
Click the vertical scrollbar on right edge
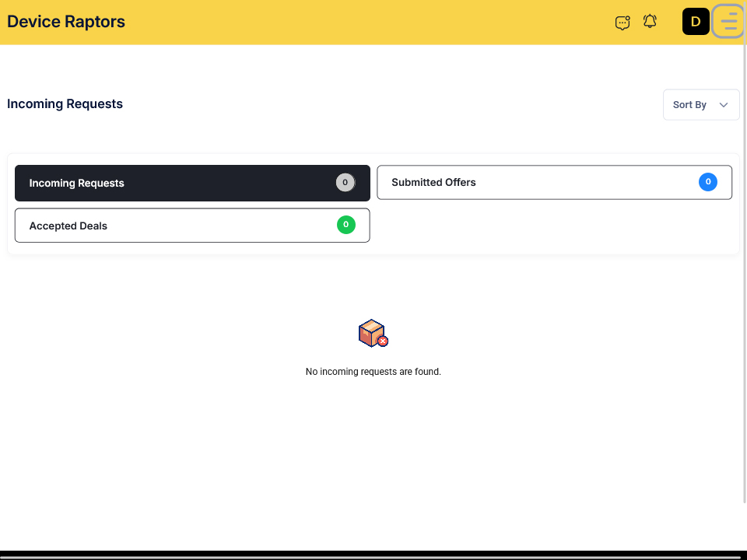click(x=744, y=272)
